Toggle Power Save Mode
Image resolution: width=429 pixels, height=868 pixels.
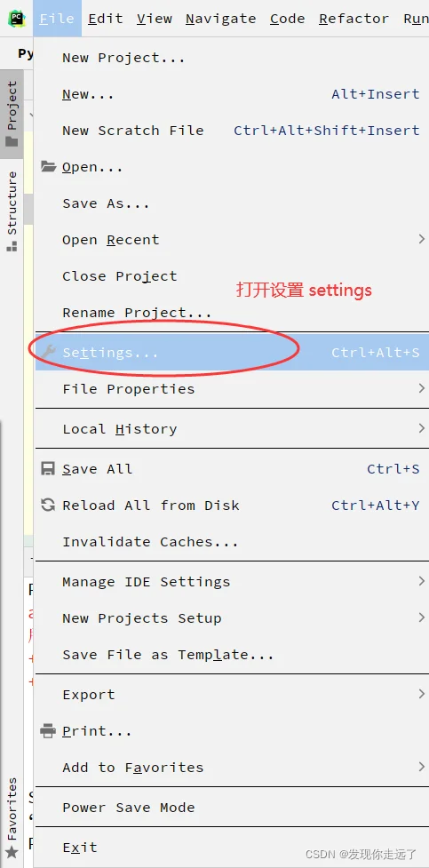point(232,807)
